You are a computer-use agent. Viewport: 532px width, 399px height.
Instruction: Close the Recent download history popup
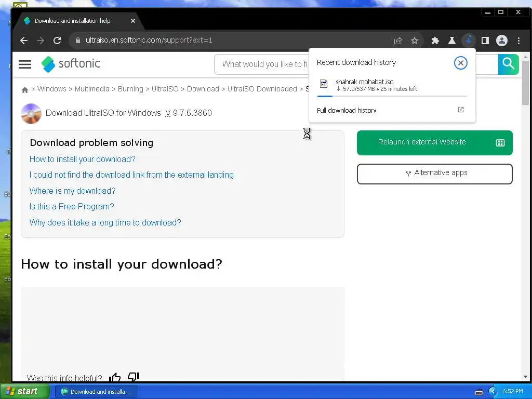point(460,63)
